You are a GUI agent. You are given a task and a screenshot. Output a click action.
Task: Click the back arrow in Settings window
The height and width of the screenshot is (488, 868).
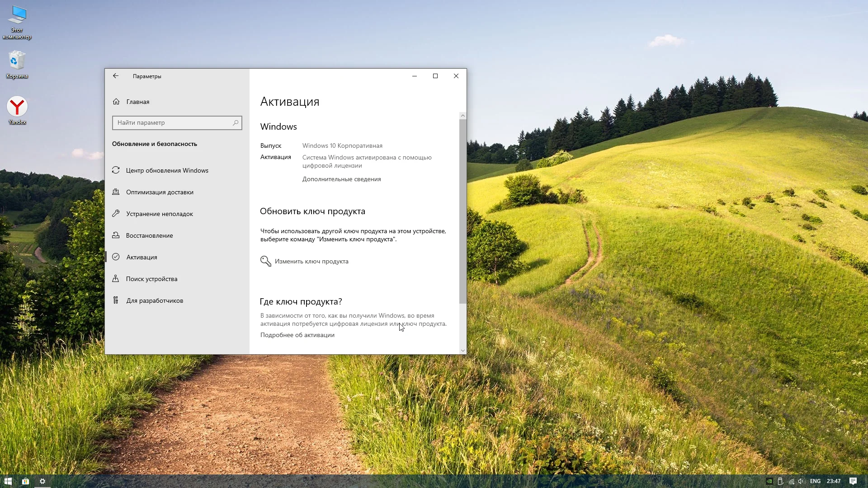point(116,76)
